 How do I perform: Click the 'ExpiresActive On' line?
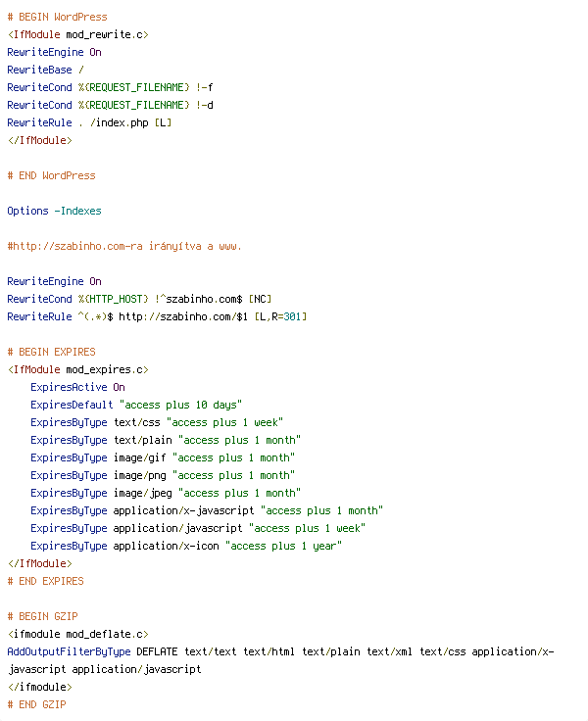point(77,387)
